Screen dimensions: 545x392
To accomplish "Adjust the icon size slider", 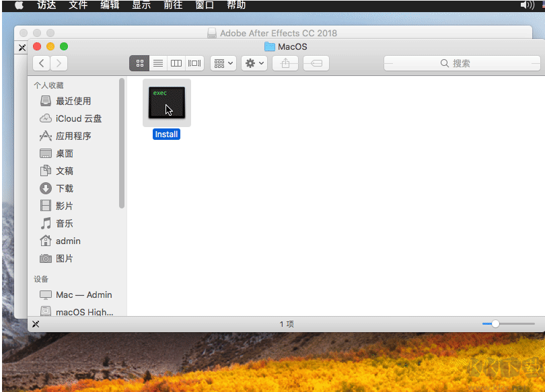I will pyautogui.click(x=497, y=323).
